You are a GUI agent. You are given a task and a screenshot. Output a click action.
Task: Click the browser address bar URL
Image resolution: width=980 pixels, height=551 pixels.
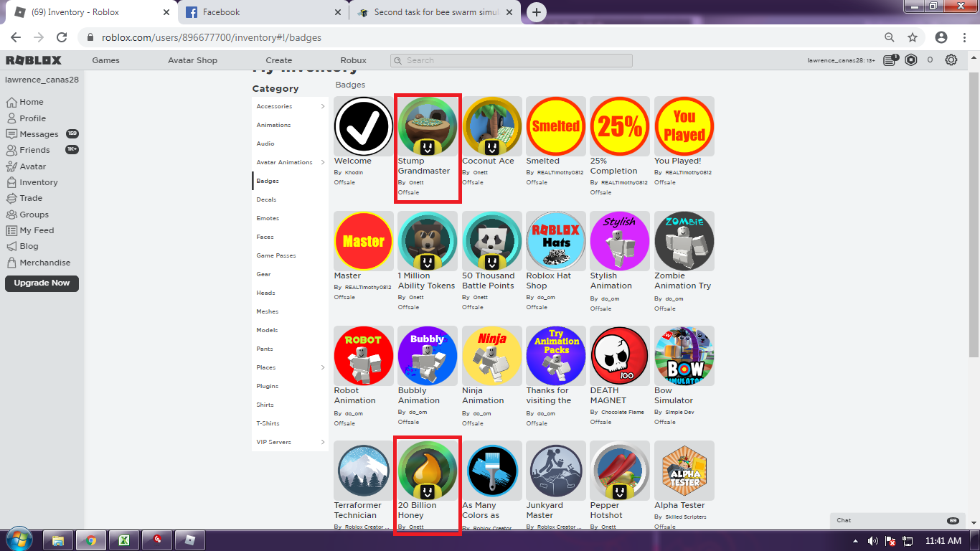click(211, 37)
